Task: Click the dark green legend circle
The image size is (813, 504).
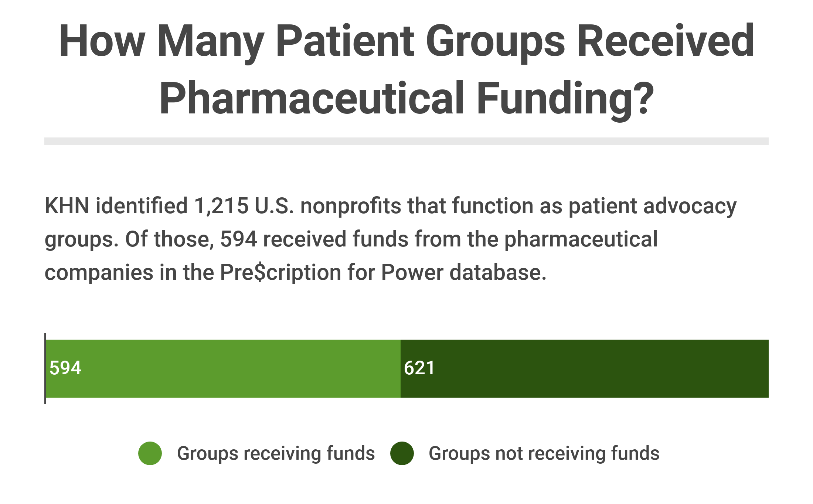Action: [x=402, y=453]
